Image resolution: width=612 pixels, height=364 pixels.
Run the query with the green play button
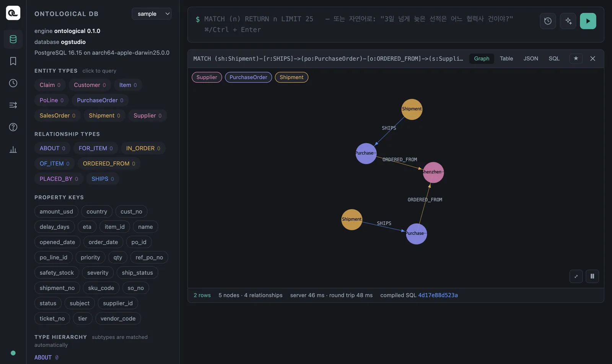tap(588, 21)
